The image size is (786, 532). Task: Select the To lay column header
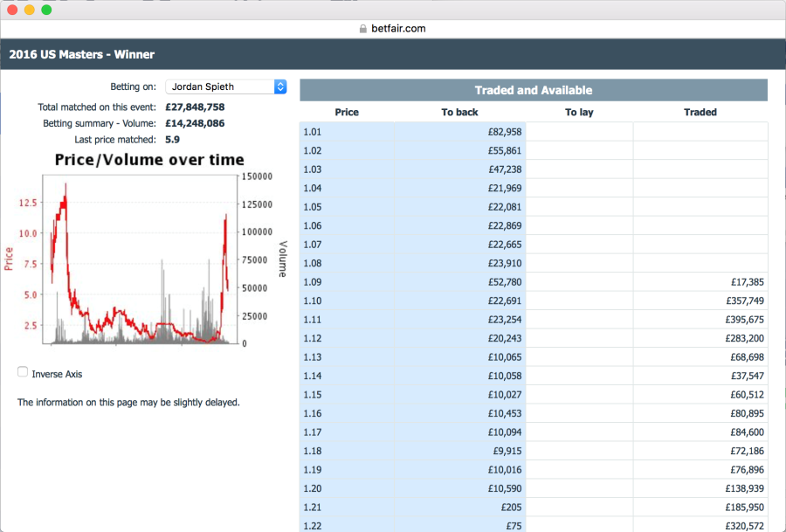pos(579,113)
